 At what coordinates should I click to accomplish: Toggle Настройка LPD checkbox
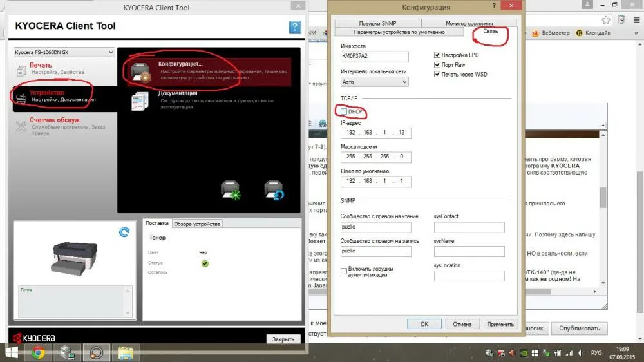[x=437, y=55]
